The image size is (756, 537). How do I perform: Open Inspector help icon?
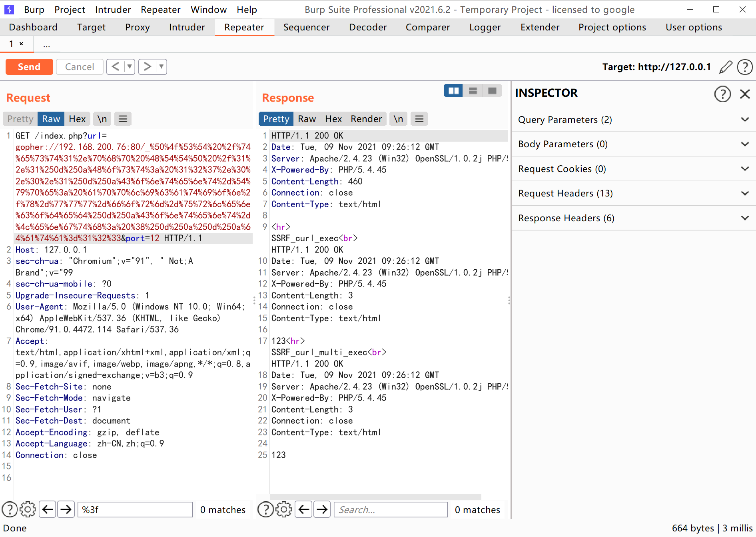point(722,94)
